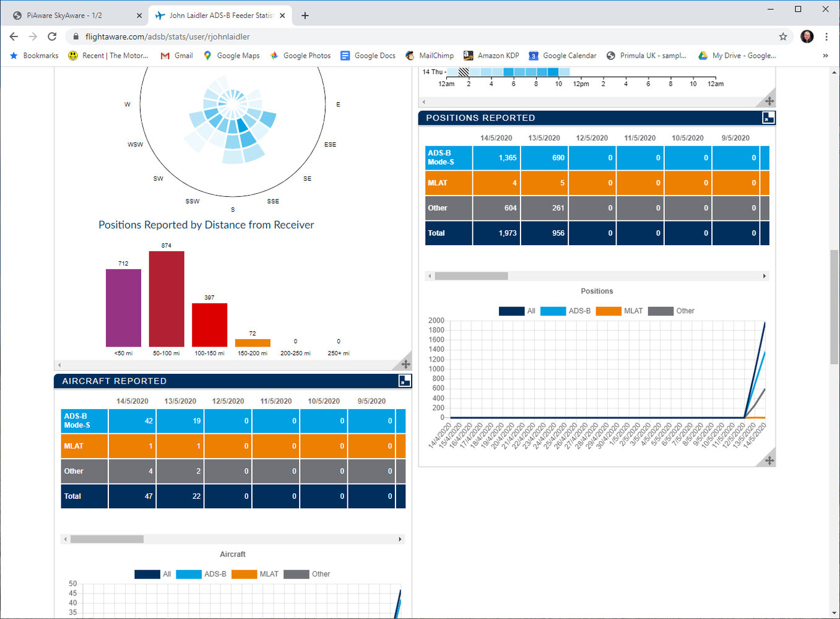
Task: Reload the FlightAware page
Action: [x=52, y=37]
